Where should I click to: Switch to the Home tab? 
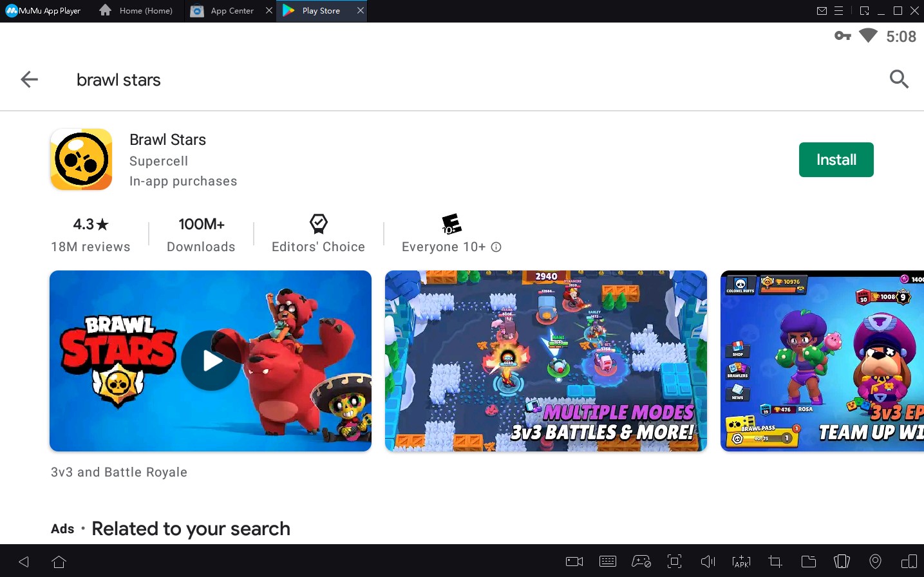coord(137,11)
